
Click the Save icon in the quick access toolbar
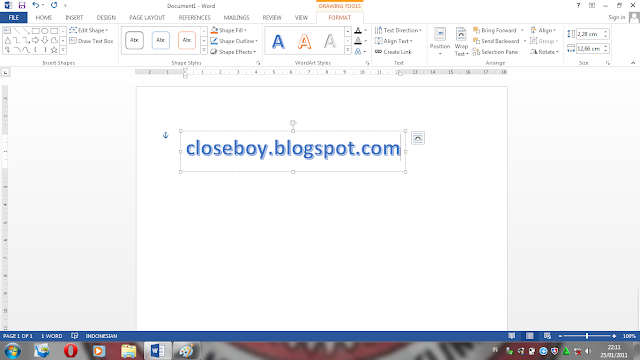tap(22, 5)
